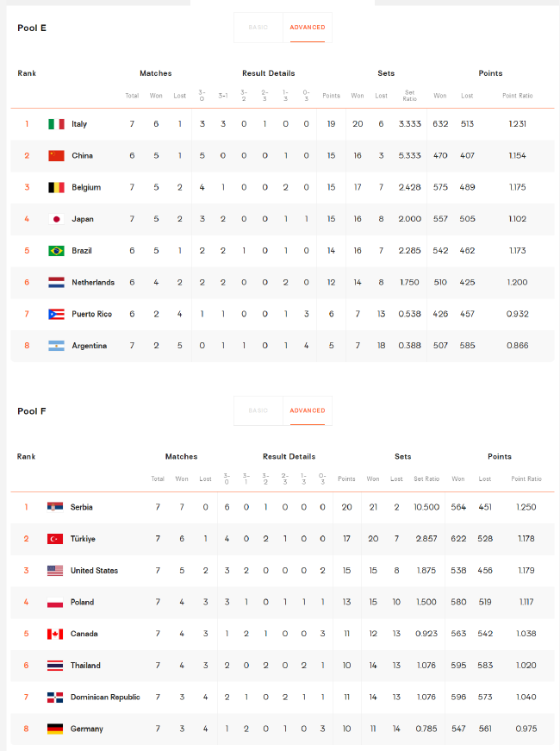The image size is (560, 751).
Task: Open the Netherlands team link
Action: [93, 283]
